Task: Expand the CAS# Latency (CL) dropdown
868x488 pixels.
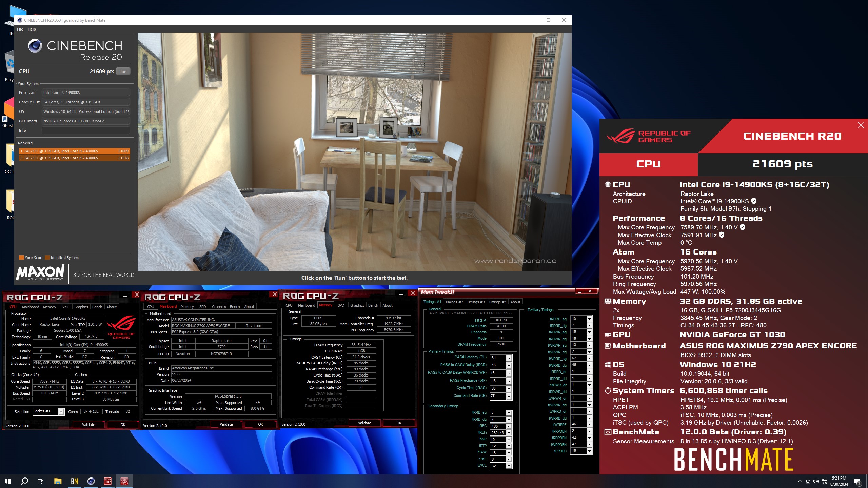Action: click(x=509, y=358)
